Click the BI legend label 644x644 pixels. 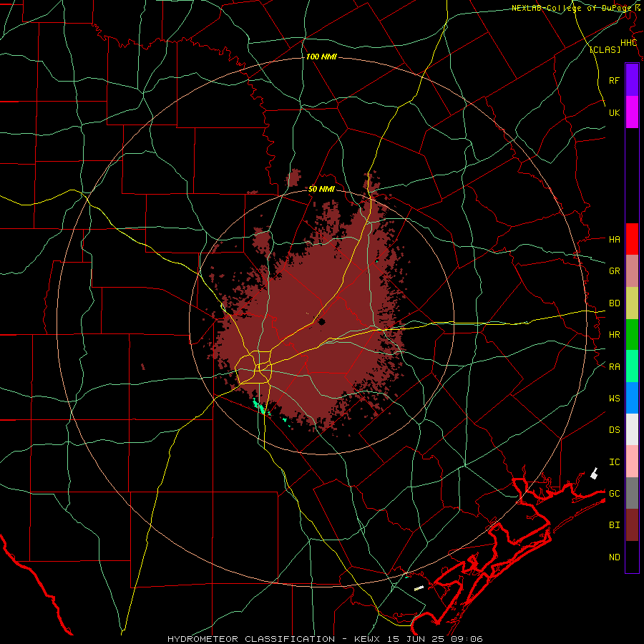point(614,525)
